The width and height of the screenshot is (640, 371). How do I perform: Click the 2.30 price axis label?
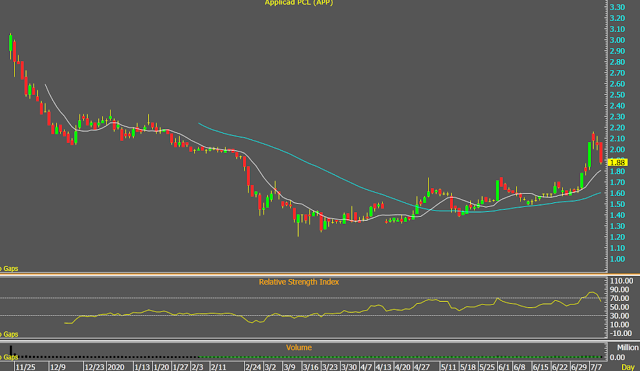pyautogui.click(x=617, y=117)
